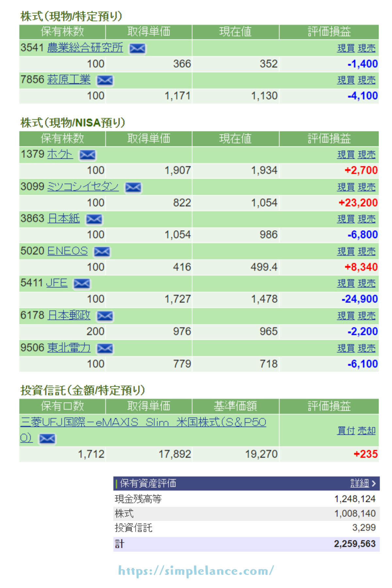Select the +23,200 ミツコシイセタン gain value
392x588 pixels.
pyautogui.click(x=358, y=203)
